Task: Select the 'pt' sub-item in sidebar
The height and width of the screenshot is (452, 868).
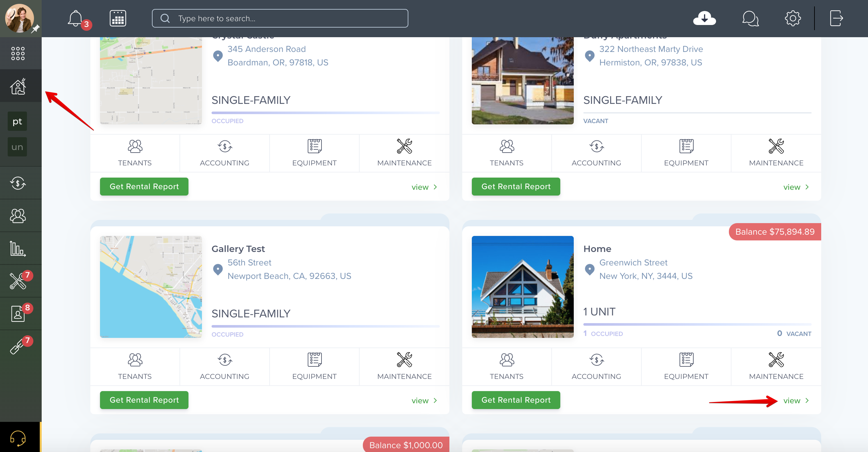Action: 17,121
